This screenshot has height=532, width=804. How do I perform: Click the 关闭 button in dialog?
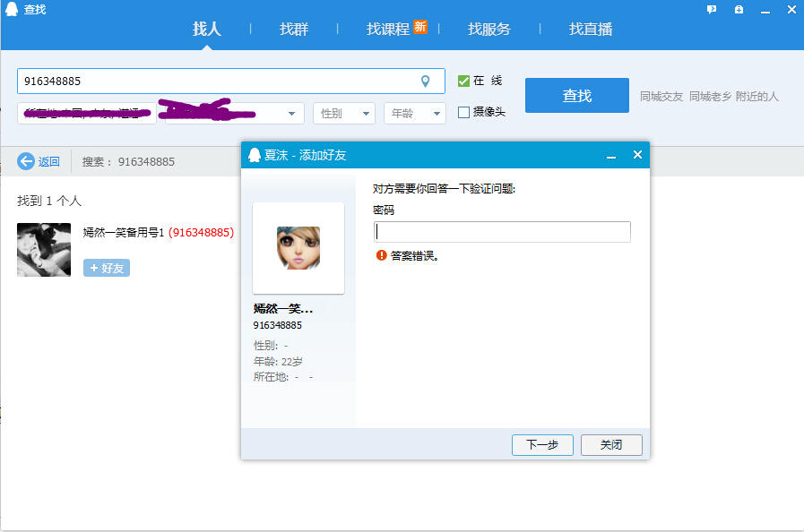pos(611,445)
